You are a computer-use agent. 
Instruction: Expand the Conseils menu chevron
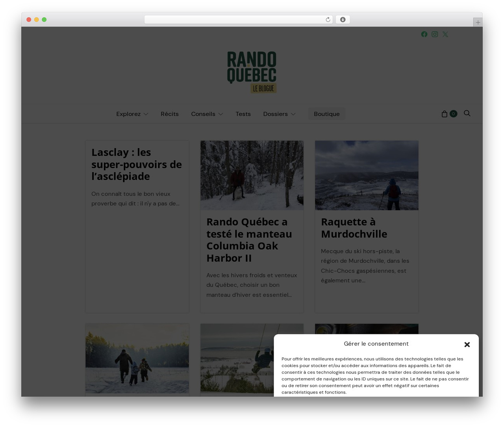[220, 114]
